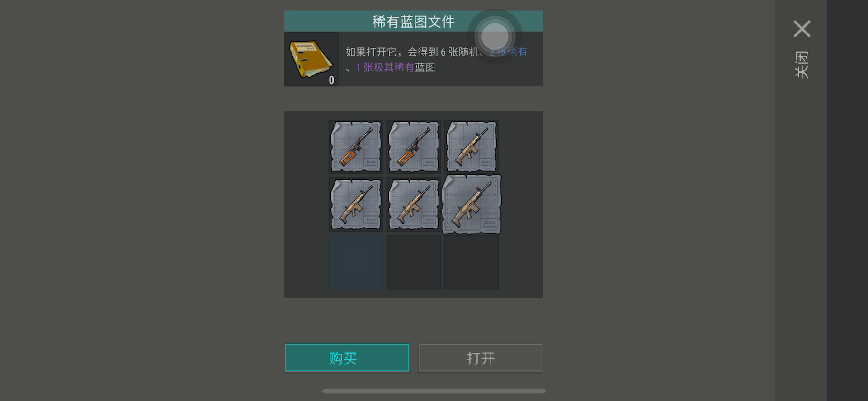The height and width of the screenshot is (401, 868).
Task: Tap the 稀有蓝图文件 title header
Action: (413, 21)
